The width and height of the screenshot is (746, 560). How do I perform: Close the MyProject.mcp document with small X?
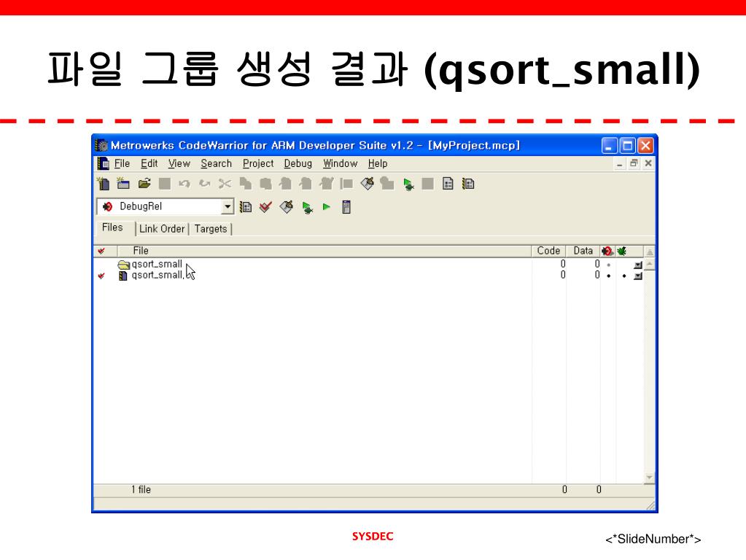pyautogui.click(x=648, y=163)
